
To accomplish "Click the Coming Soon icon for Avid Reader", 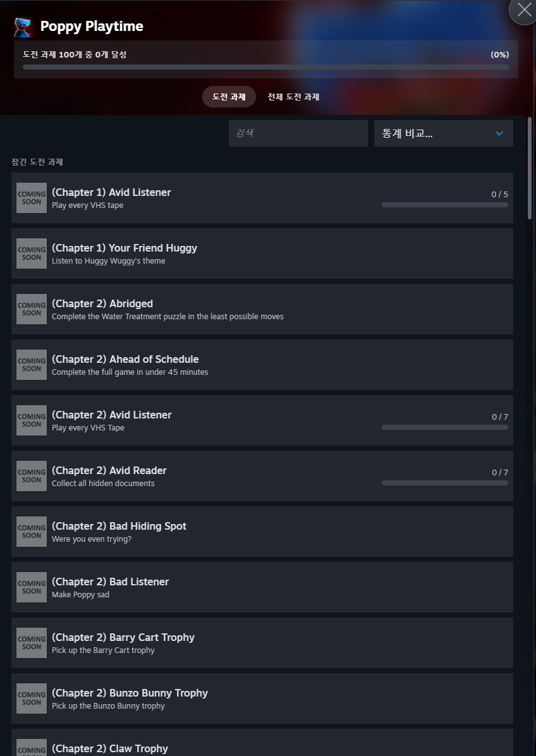I will [x=32, y=476].
